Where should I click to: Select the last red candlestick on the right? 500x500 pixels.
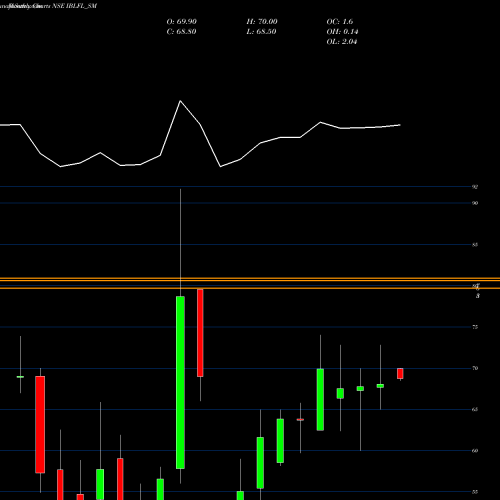pos(400,373)
